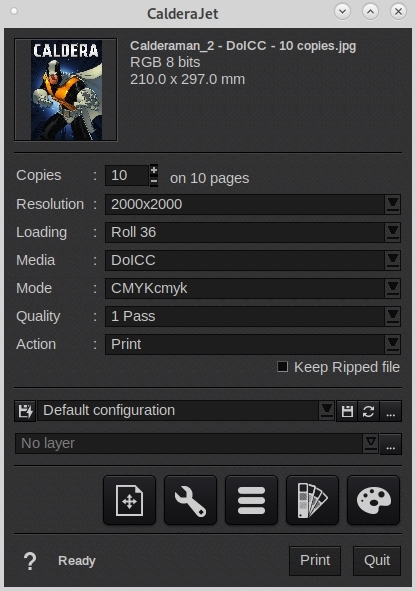Click the question mark help icon
This screenshot has width=416, height=591.
pyautogui.click(x=30, y=561)
